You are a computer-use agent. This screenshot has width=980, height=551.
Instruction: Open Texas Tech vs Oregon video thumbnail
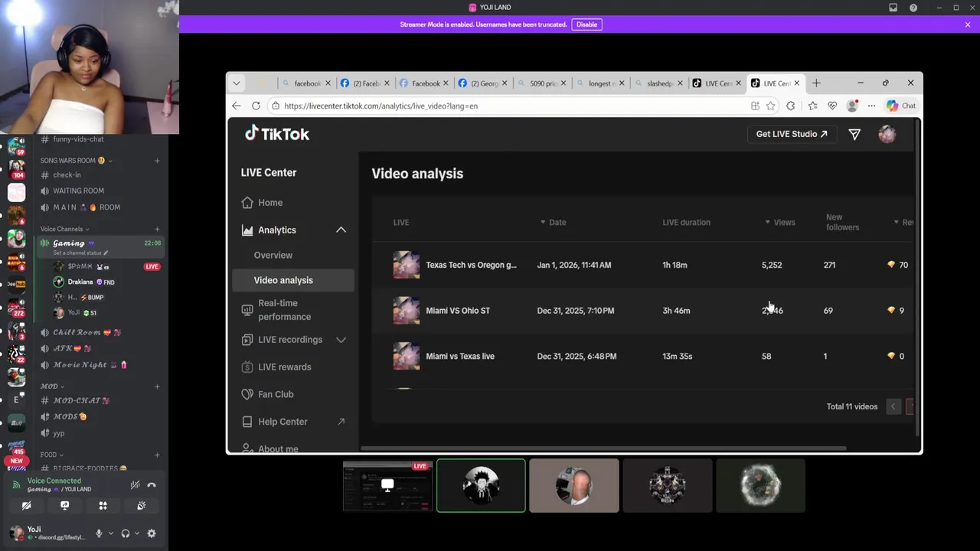407,265
